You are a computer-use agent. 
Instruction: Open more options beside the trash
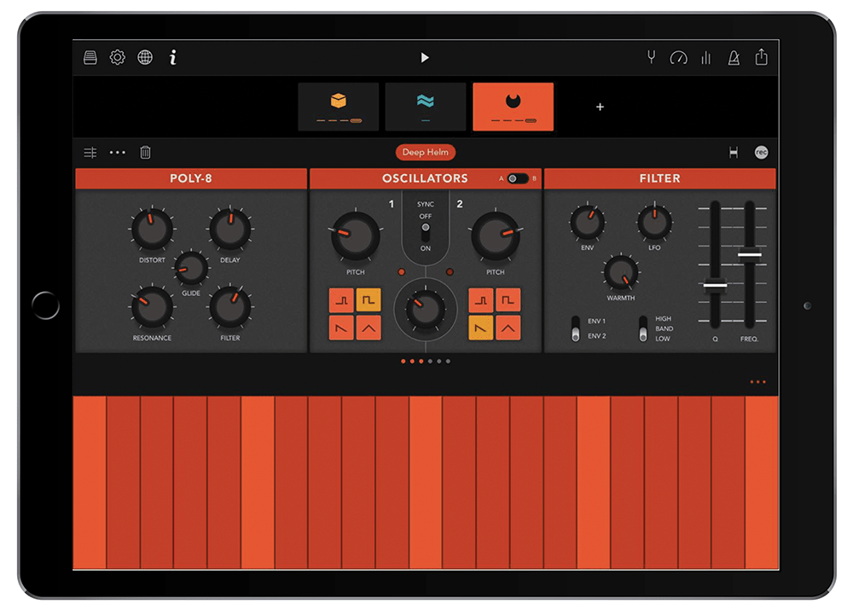tap(118, 153)
